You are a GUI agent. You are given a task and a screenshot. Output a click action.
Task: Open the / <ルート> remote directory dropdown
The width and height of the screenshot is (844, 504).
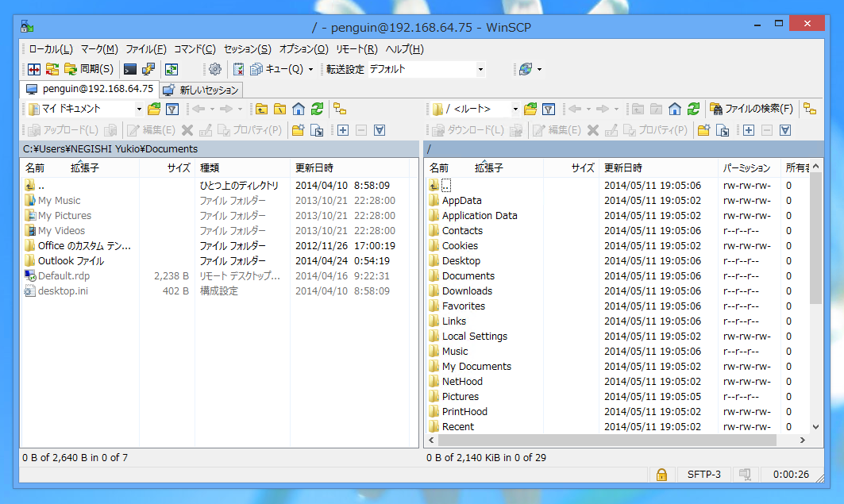coord(476,110)
